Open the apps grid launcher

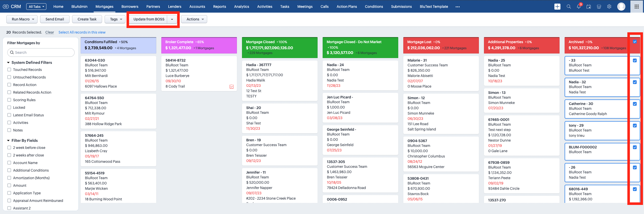637,7
